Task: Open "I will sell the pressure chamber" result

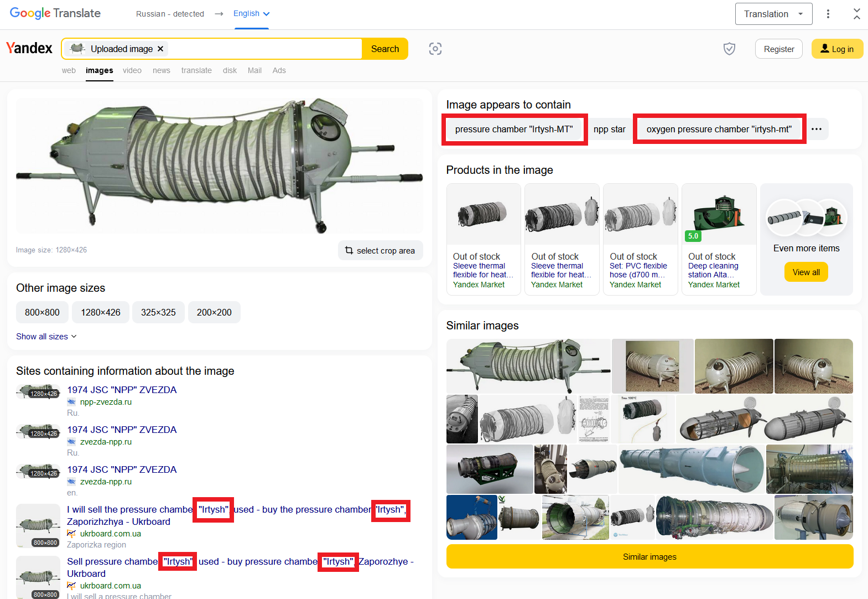Action: coord(237,515)
